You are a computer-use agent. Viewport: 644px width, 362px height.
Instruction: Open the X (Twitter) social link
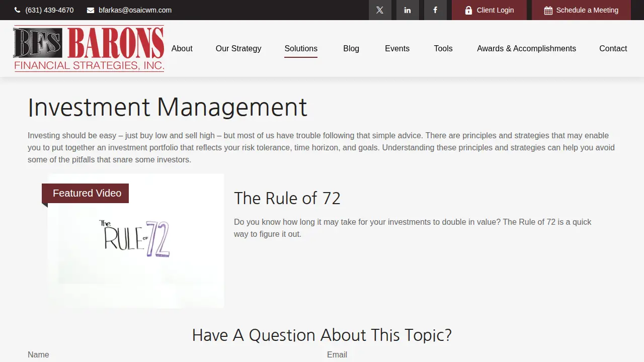[380, 10]
